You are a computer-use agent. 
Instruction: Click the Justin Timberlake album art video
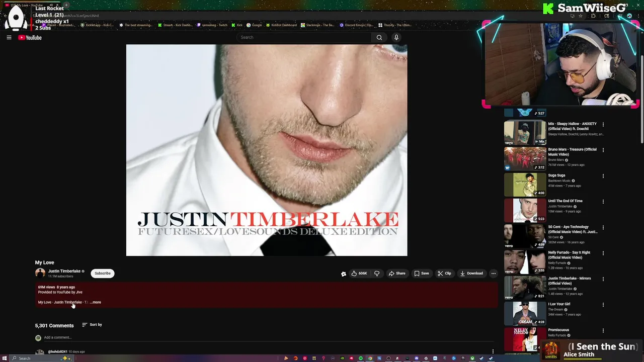267,150
